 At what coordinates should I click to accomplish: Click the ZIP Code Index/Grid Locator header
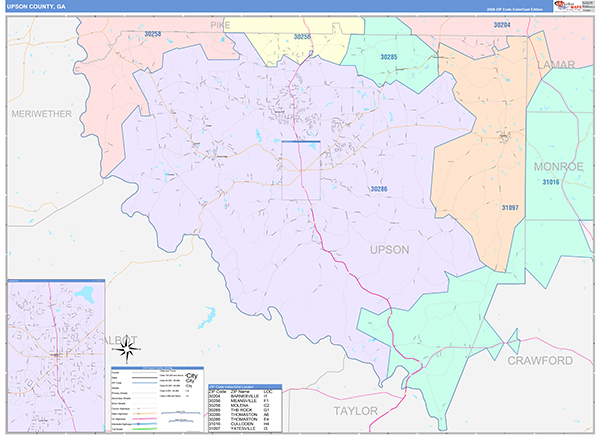click(245, 387)
